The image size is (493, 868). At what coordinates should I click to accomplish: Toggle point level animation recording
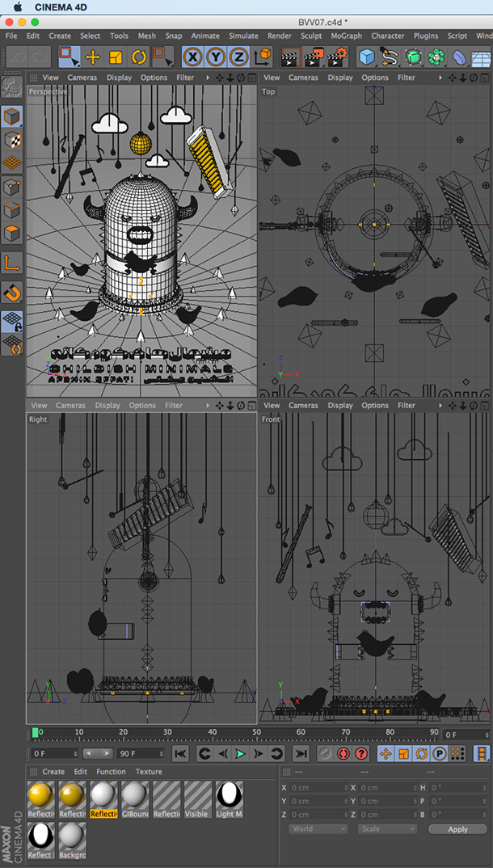pos(457,753)
